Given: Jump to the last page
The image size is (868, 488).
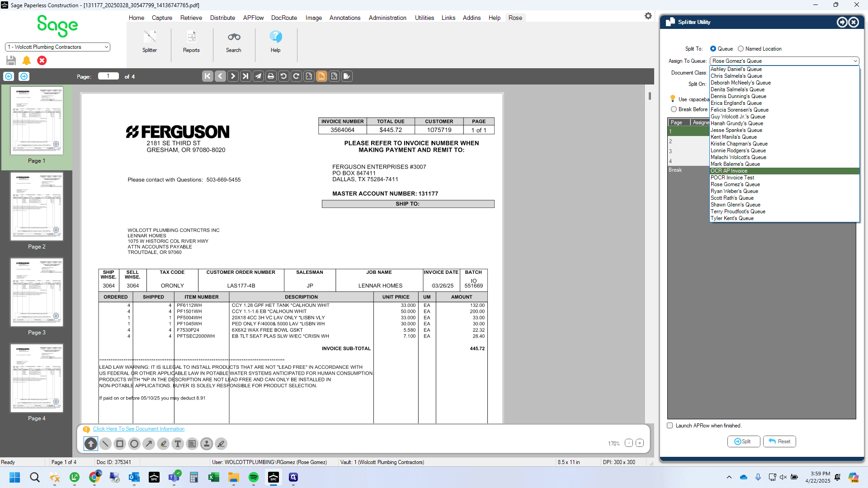Looking at the screenshot, I should (245, 76).
